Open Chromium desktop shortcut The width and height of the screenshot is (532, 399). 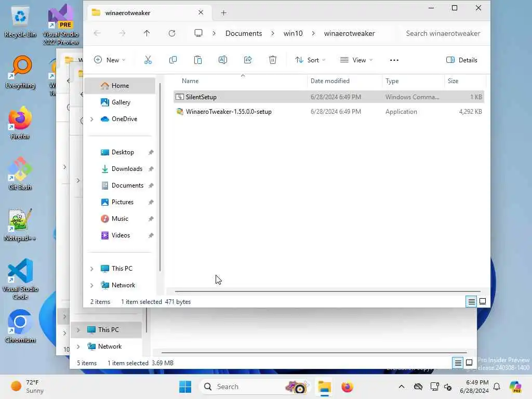(x=20, y=326)
